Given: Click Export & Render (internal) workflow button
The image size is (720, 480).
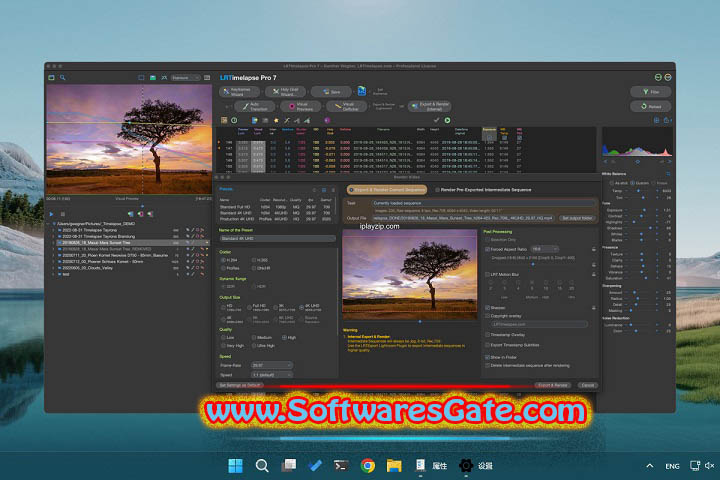Looking at the screenshot, I should tap(429, 107).
